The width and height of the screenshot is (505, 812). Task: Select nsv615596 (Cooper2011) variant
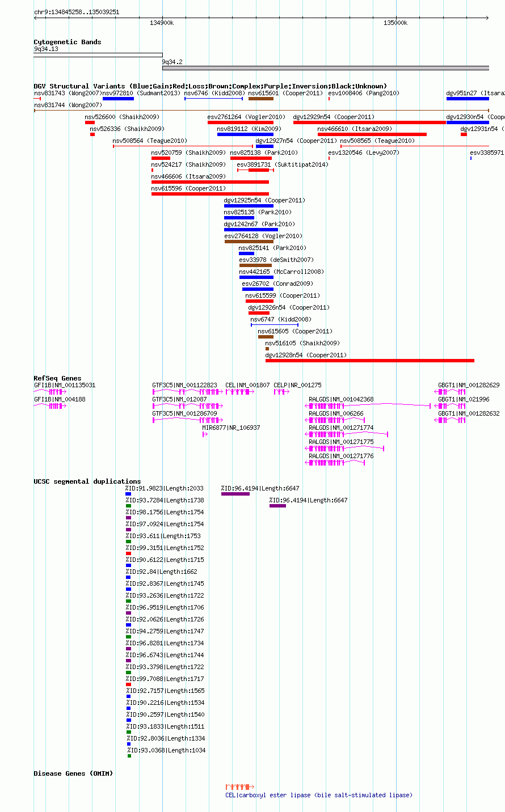(x=210, y=194)
